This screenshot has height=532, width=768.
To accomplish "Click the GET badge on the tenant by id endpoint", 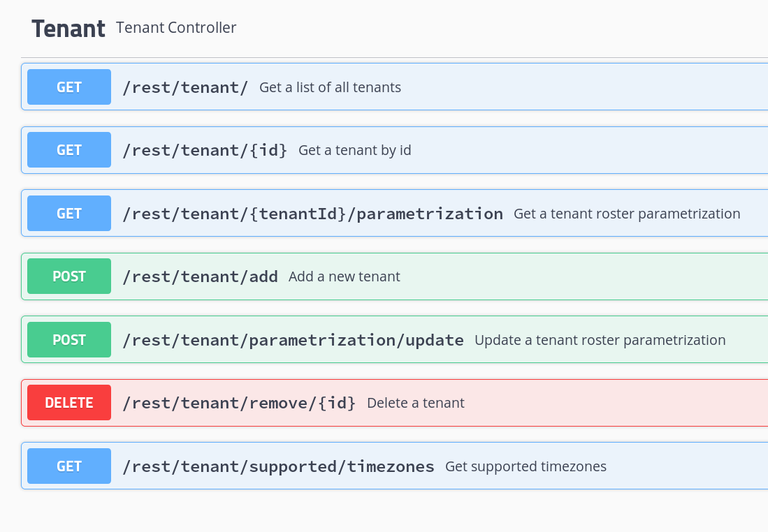I will click(68, 149).
